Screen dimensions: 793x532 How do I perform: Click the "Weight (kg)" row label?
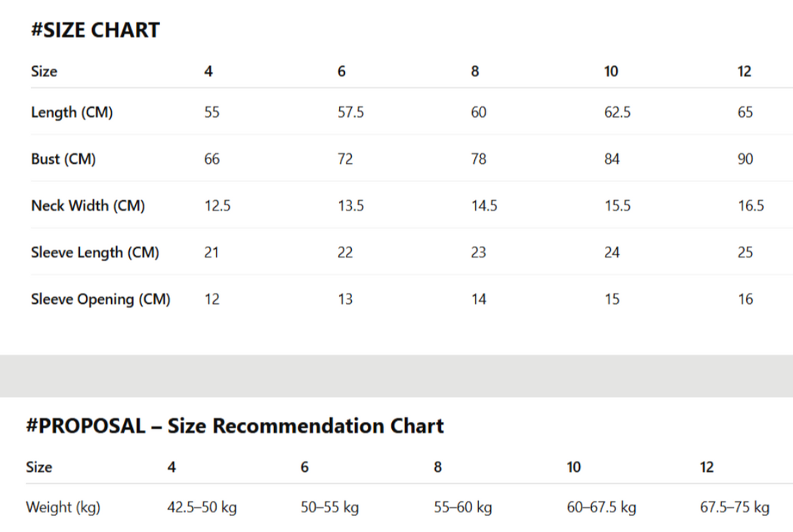coord(63,508)
